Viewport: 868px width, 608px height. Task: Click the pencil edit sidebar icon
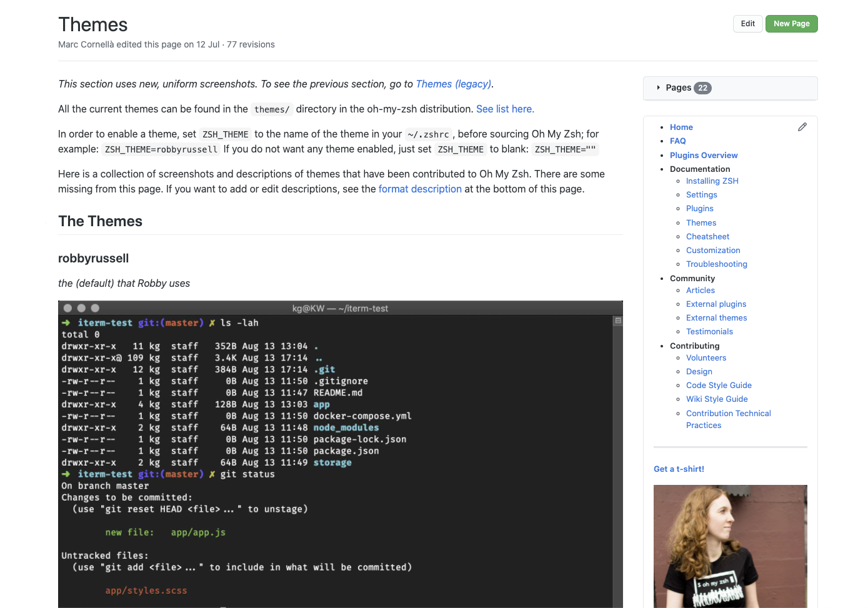coord(802,127)
